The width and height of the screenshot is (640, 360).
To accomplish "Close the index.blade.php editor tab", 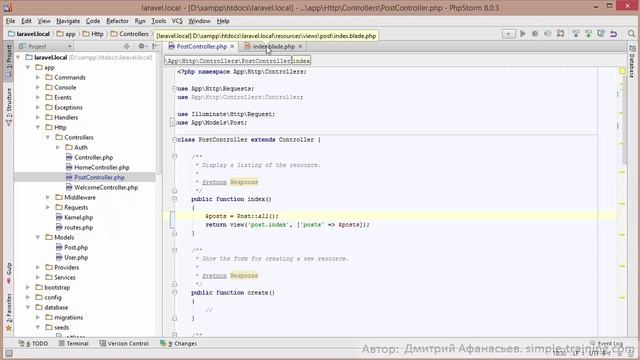I will (300, 47).
